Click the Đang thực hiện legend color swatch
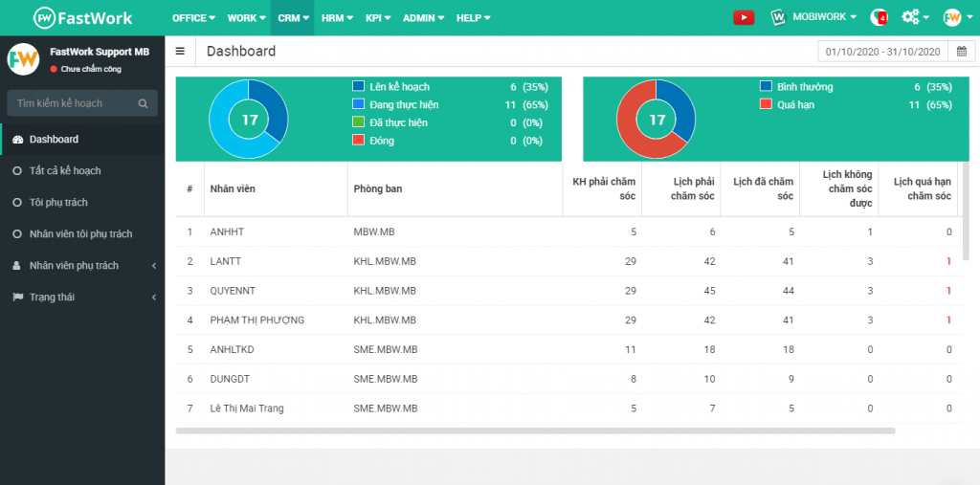Screen dimensions: 980x485 point(358,104)
